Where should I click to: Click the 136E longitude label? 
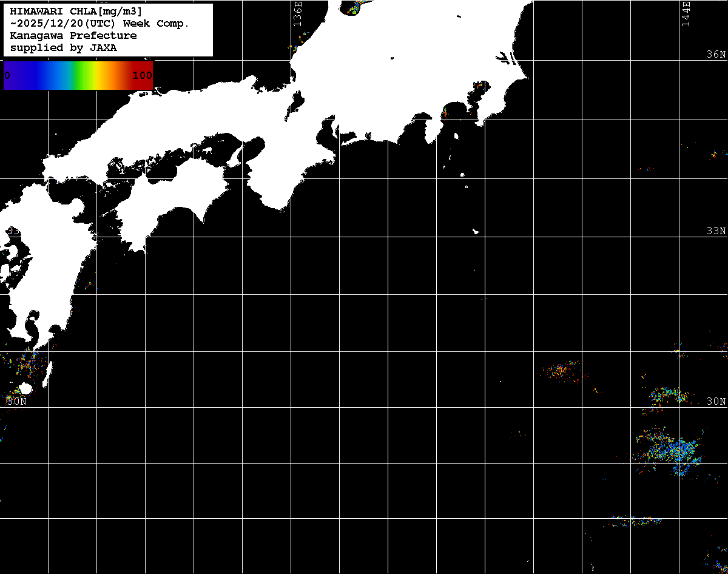pos(297,13)
